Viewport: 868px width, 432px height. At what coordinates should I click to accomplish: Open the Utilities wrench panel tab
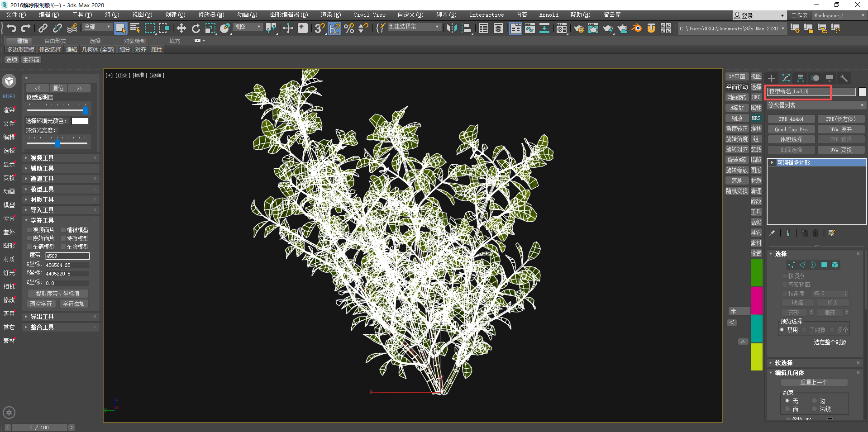coord(844,78)
